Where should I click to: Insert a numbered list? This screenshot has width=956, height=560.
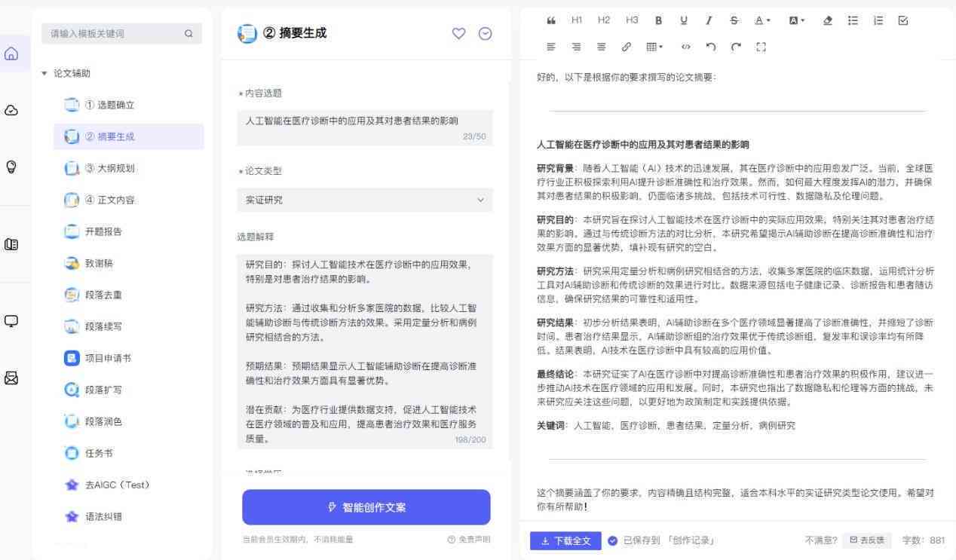pos(878,20)
